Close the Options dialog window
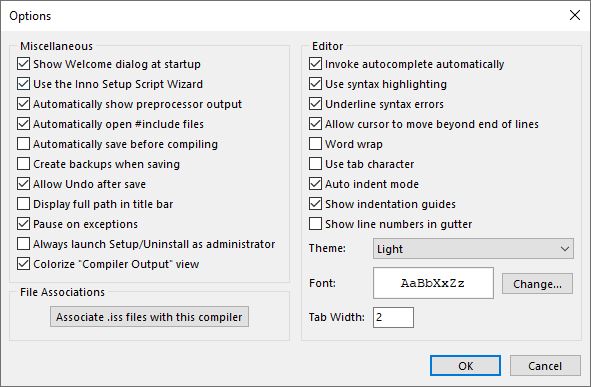 tap(575, 15)
